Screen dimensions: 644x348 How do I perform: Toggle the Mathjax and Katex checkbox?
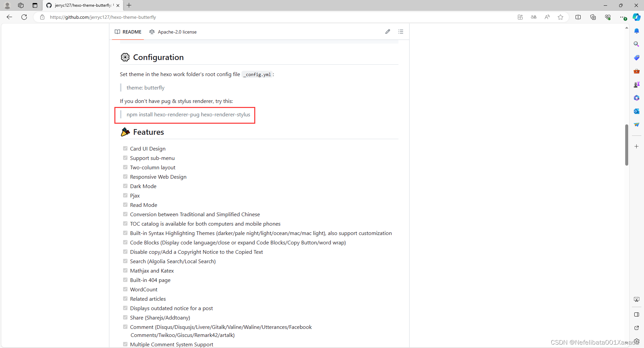point(125,271)
